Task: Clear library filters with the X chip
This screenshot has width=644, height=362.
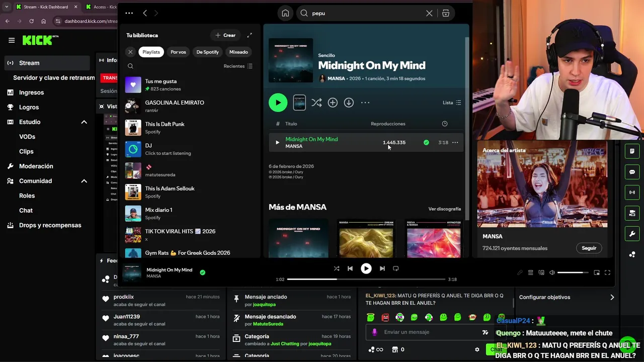Action: tap(130, 52)
